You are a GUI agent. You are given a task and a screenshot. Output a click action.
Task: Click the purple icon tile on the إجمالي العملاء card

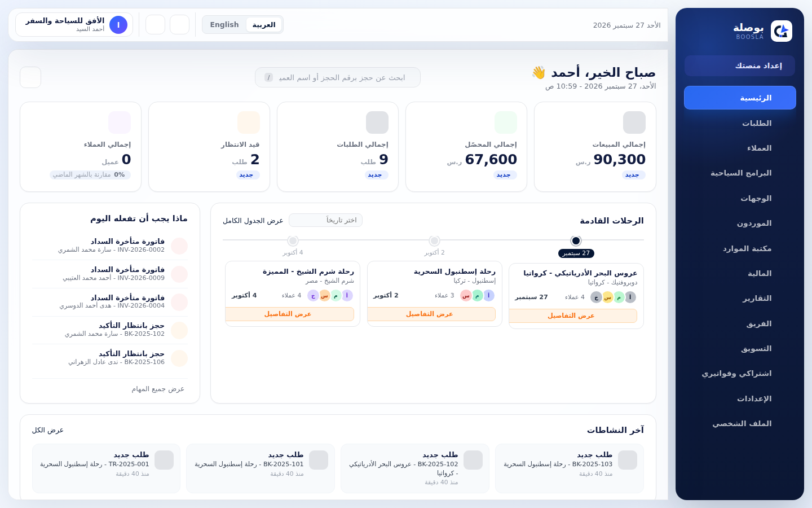point(120,122)
